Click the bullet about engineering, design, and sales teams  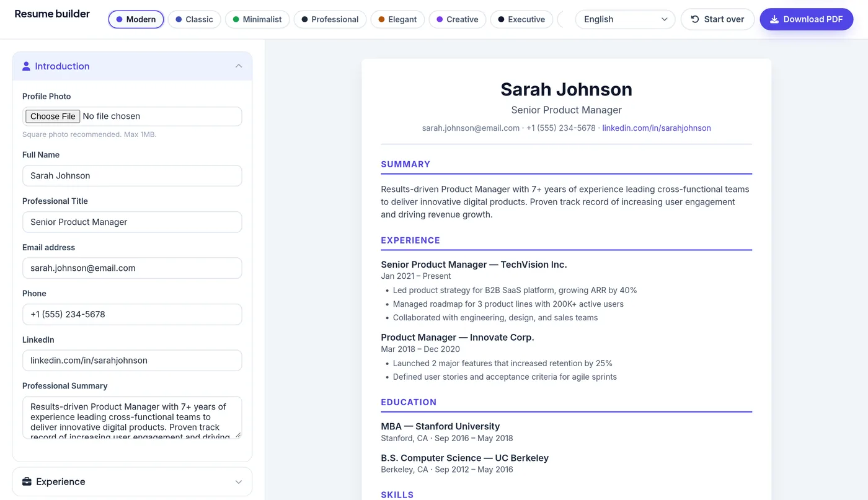(495, 318)
